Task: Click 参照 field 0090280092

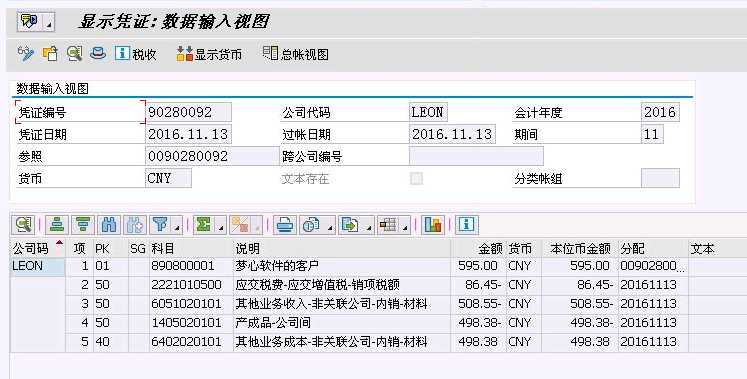Action: (x=212, y=156)
